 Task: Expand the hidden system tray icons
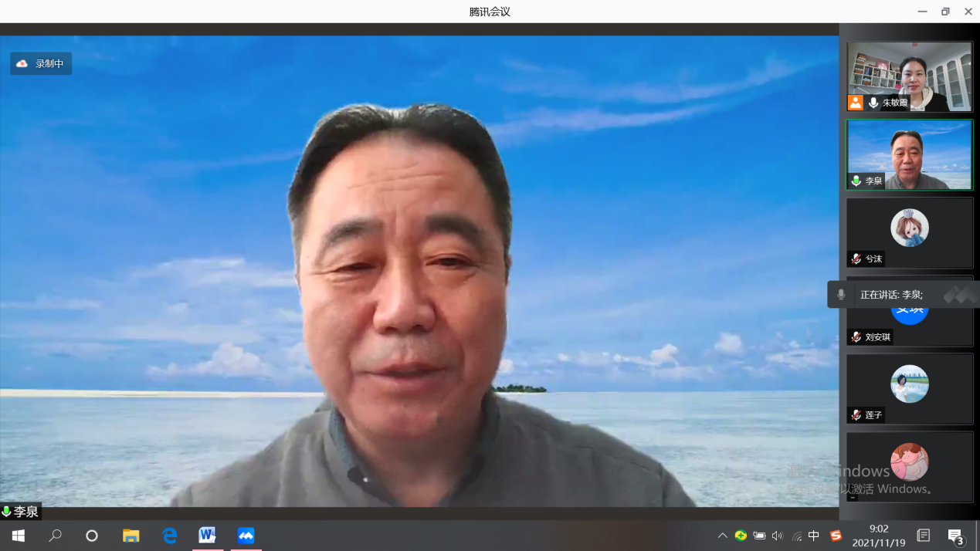[x=722, y=536]
